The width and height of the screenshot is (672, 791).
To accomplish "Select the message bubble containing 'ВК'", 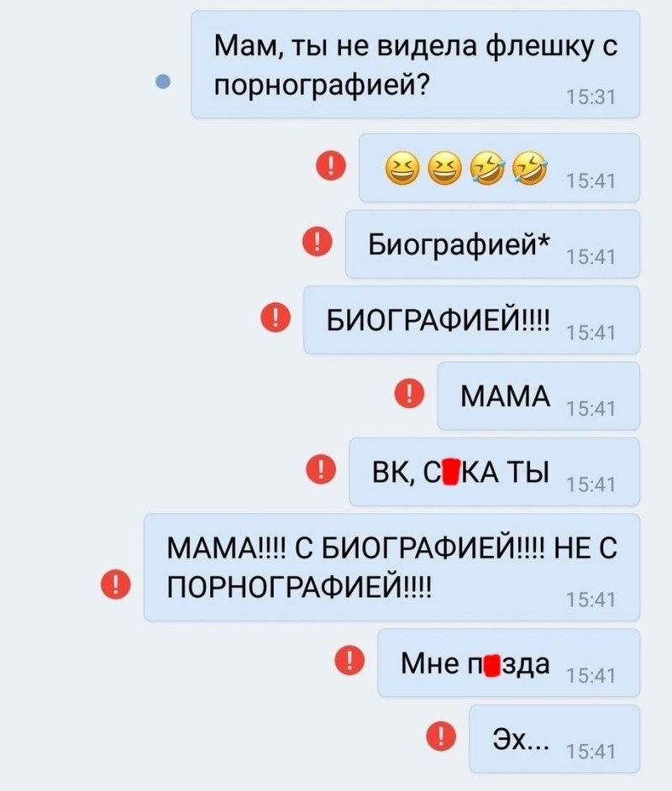I will coord(495,472).
